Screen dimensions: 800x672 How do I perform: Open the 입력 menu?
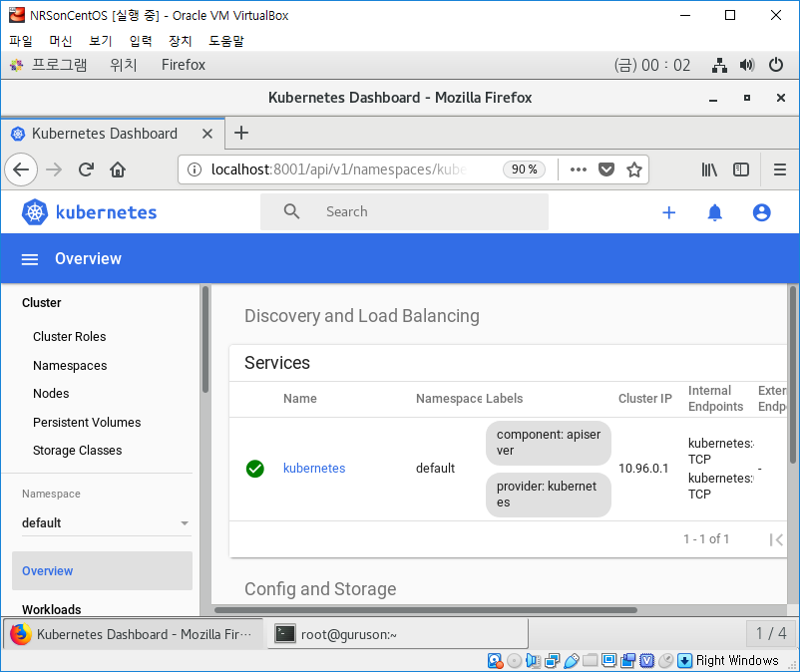point(141,41)
